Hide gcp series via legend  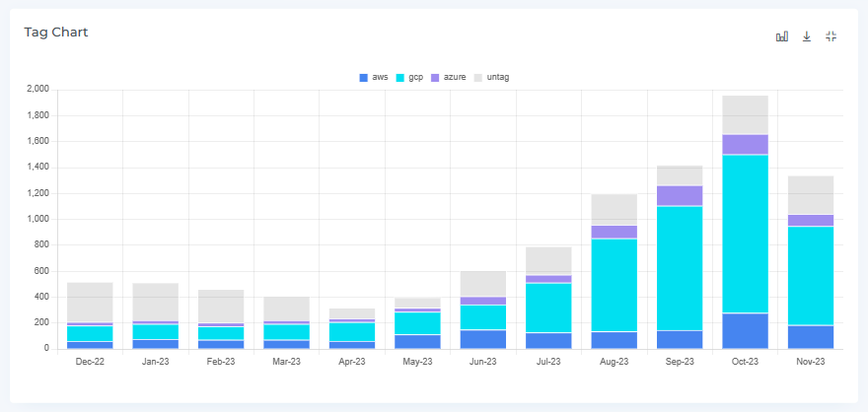pos(415,77)
